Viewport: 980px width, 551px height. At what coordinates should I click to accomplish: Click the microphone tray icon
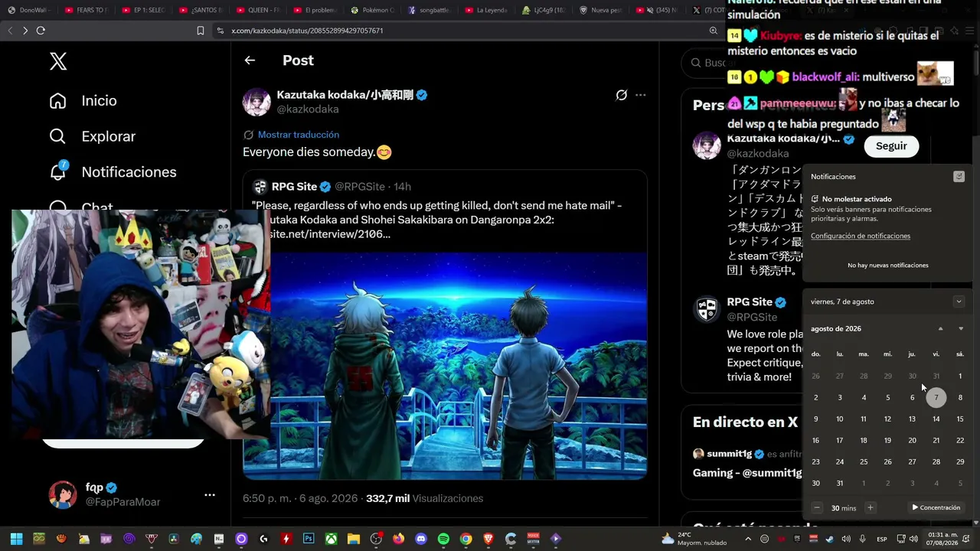tap(863, 539)
